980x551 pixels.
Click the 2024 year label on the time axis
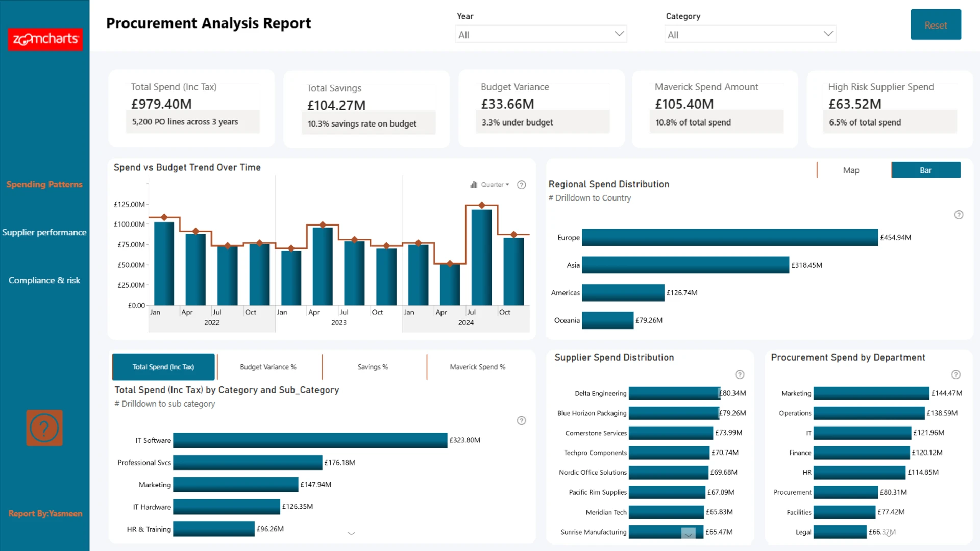click(466, 323)
